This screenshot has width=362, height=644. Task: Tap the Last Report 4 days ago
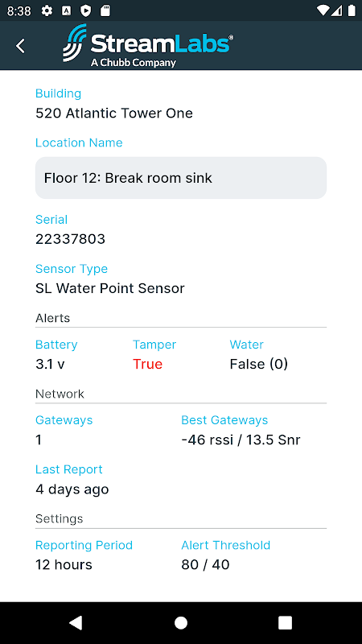coord(72,489)
